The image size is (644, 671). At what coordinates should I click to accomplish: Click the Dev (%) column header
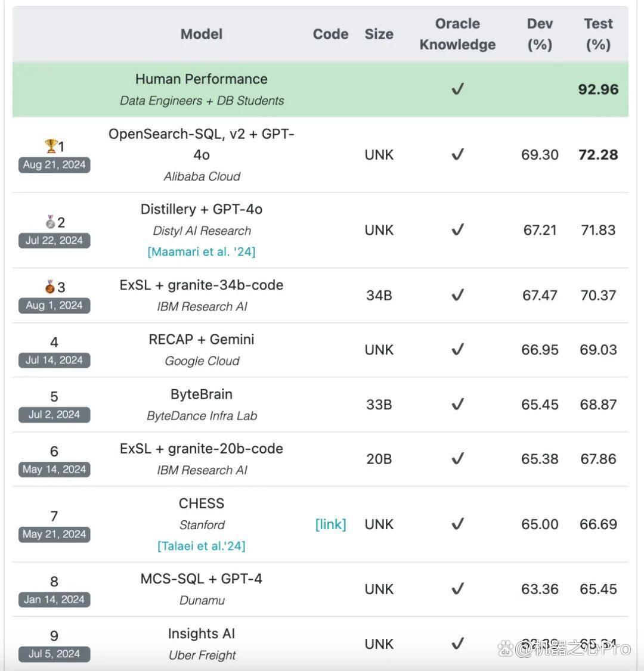[x=540, y=34]
